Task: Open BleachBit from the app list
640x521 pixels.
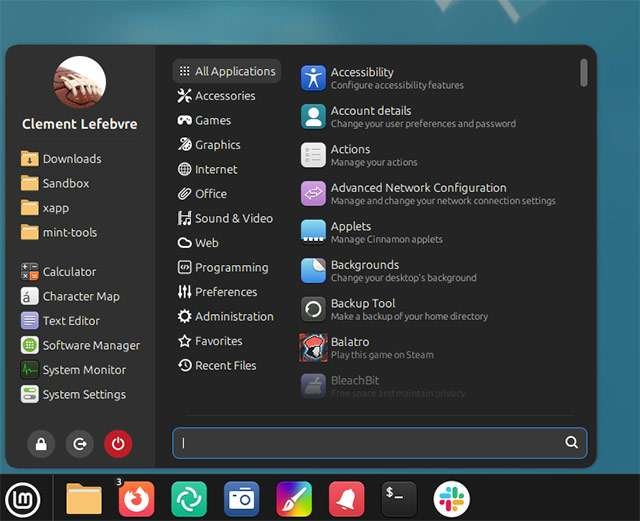Action: (x=437, y=386)
